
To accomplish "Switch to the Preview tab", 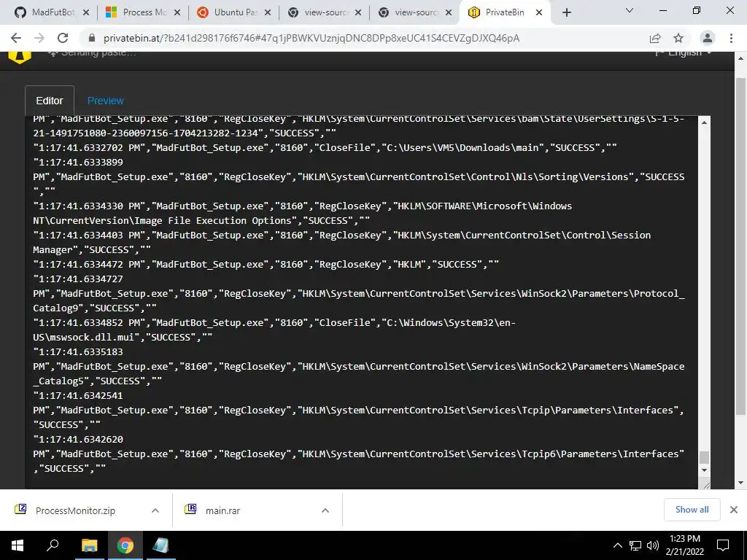I will (105, 101).
